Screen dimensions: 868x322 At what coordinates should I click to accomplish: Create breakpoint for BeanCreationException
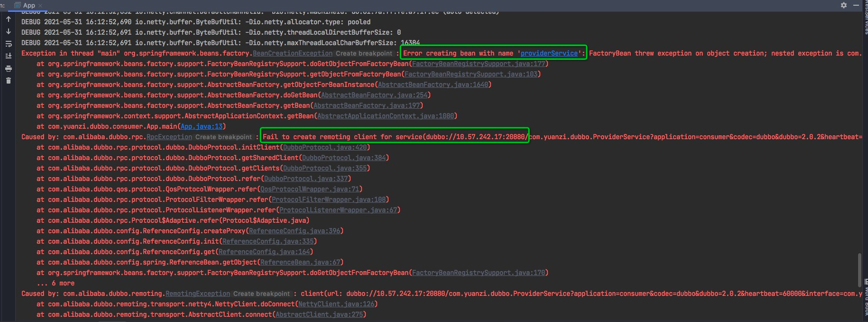[x=364, y=53]
